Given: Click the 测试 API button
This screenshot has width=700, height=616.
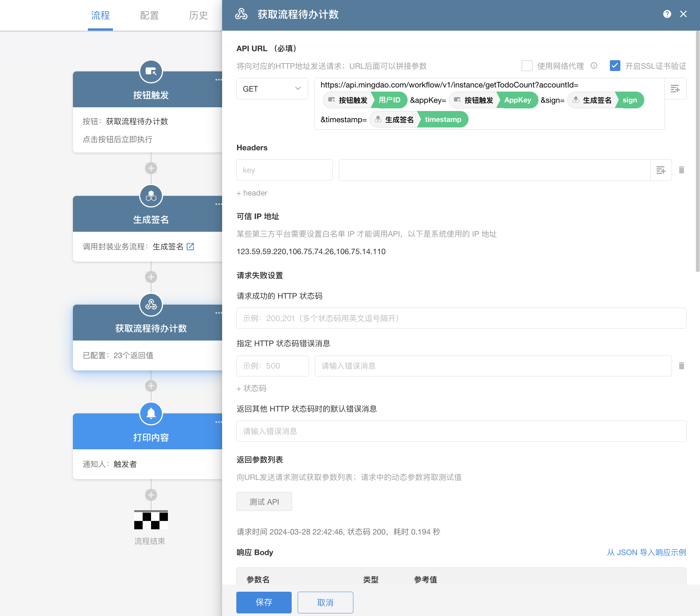Looking at the screenshot, I should click(x=264, y=502).
